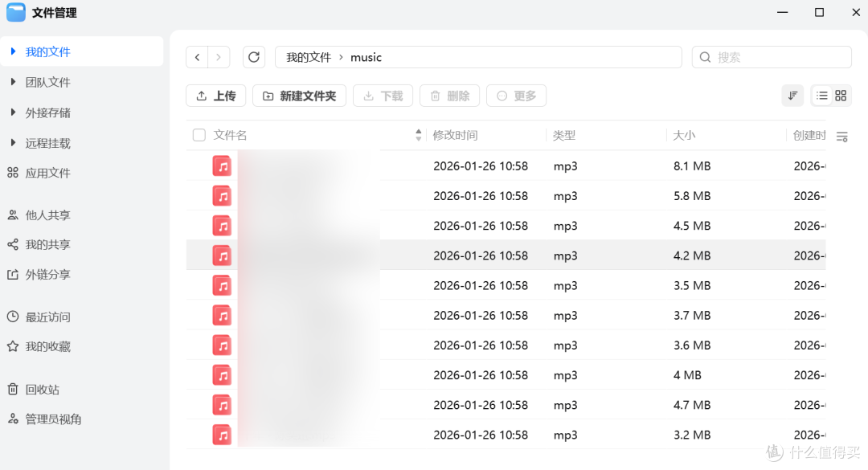
Task: Select the row sized 3.6 MB
Action: pos(506,345)
